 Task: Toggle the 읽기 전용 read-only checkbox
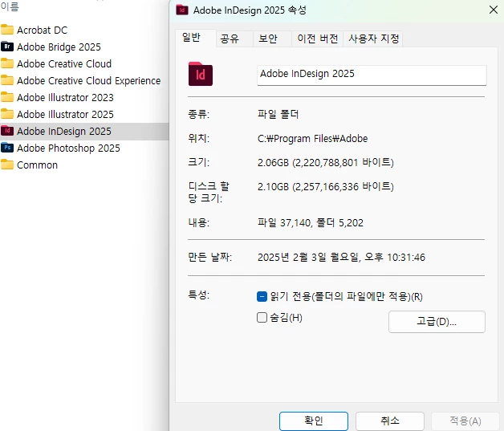coord(262,296)
